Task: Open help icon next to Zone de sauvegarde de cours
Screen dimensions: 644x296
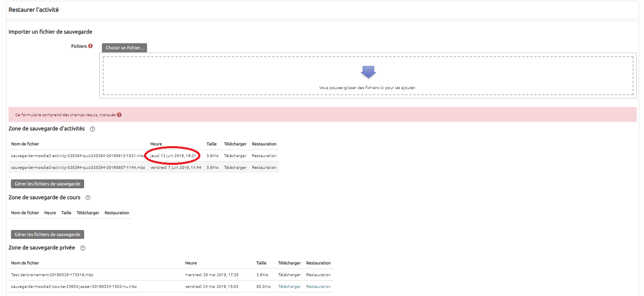Action: click(88, 198)
